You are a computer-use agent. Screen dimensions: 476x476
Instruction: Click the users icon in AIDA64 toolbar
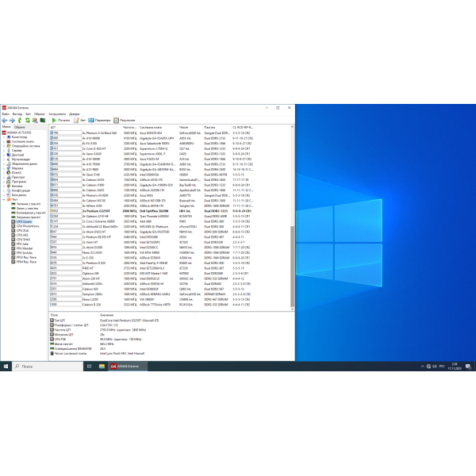35,121
